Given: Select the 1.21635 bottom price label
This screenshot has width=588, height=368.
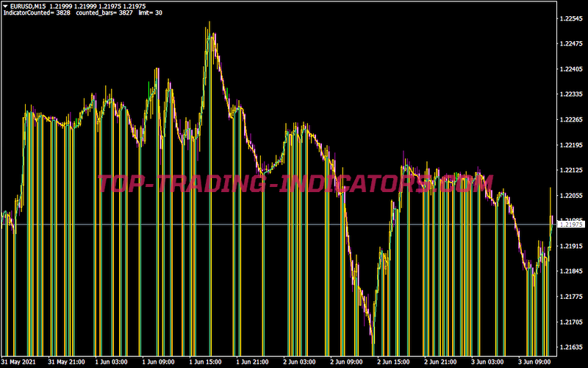Looking at the screenshot, I should tap(571, 347).
